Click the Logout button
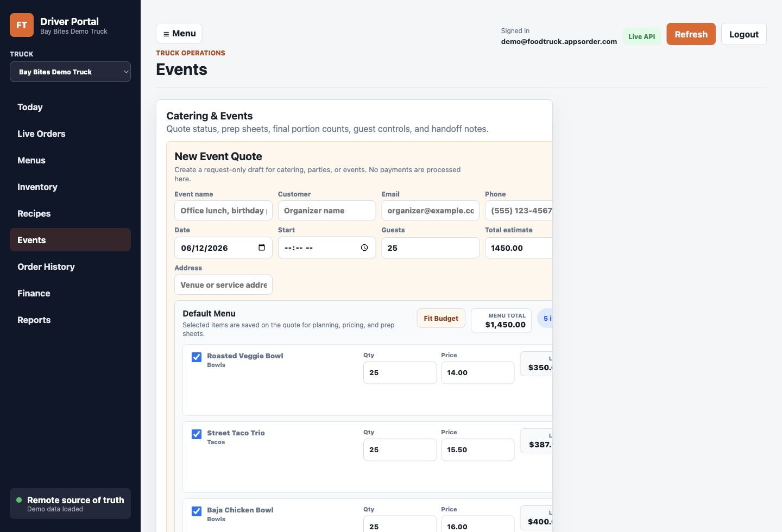The width and height of the screenshot is (782, 532). click(743, 34)
